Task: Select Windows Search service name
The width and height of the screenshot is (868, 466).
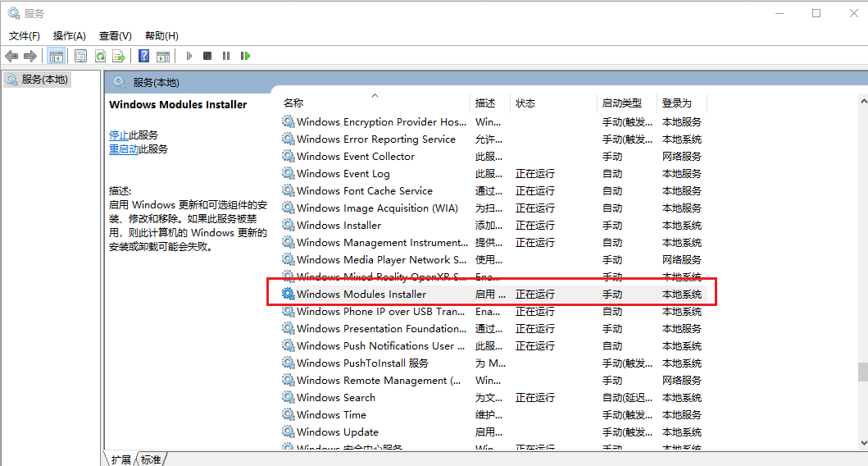Action: pos(336,397)
